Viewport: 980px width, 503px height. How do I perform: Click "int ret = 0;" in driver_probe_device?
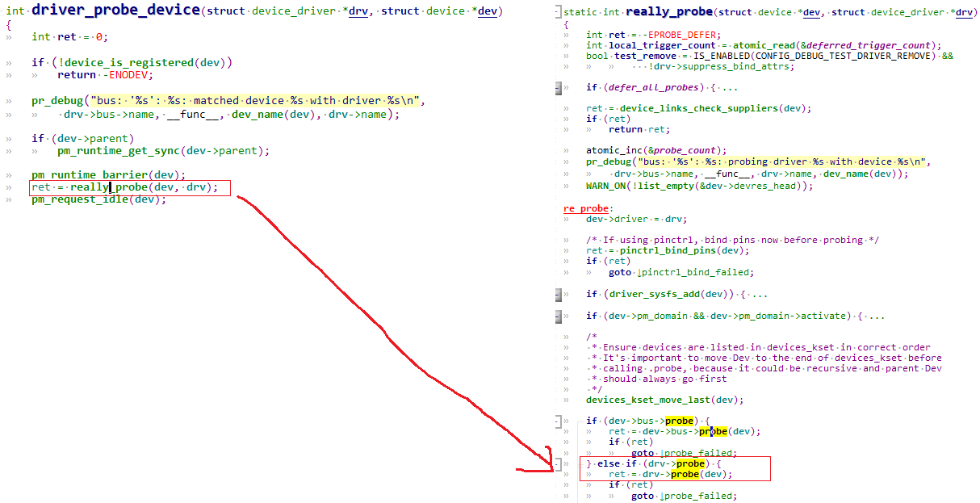(69, 37)
